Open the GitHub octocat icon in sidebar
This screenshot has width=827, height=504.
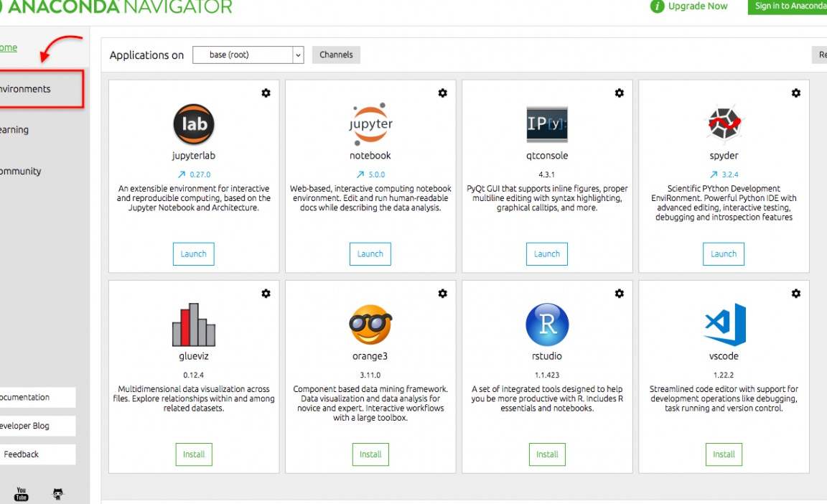click(x=58, y=494)
